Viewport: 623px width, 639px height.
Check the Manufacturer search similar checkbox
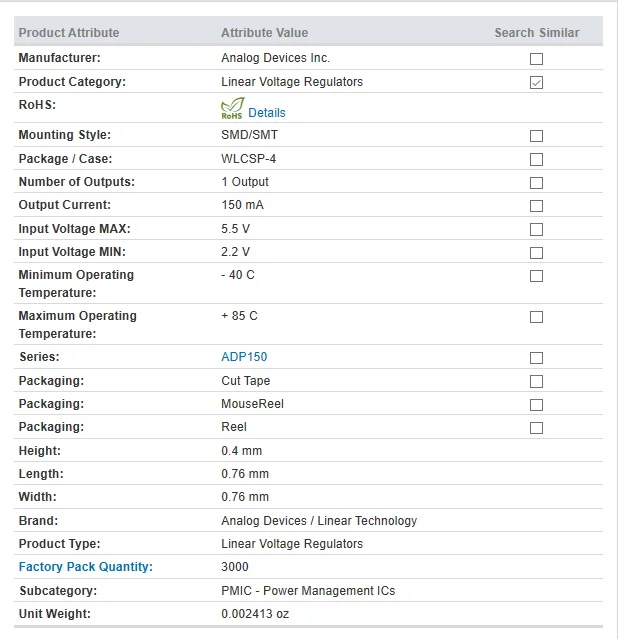[536, 59]
